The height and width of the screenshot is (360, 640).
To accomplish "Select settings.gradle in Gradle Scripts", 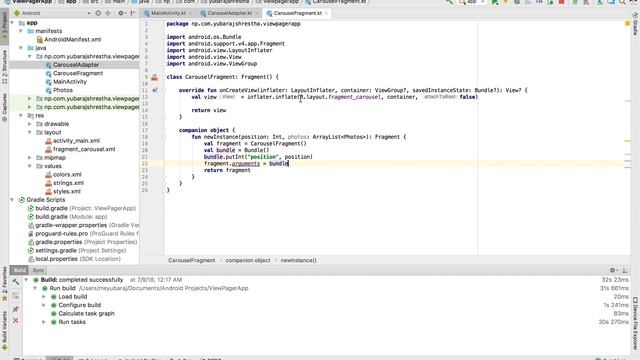I will [80, 251].
